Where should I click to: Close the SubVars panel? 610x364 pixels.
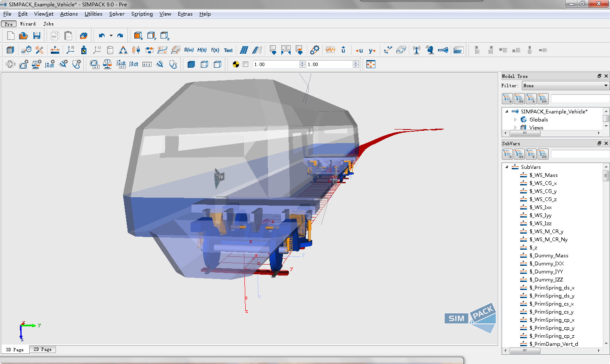pyautogui.click(x=606, y=143)
